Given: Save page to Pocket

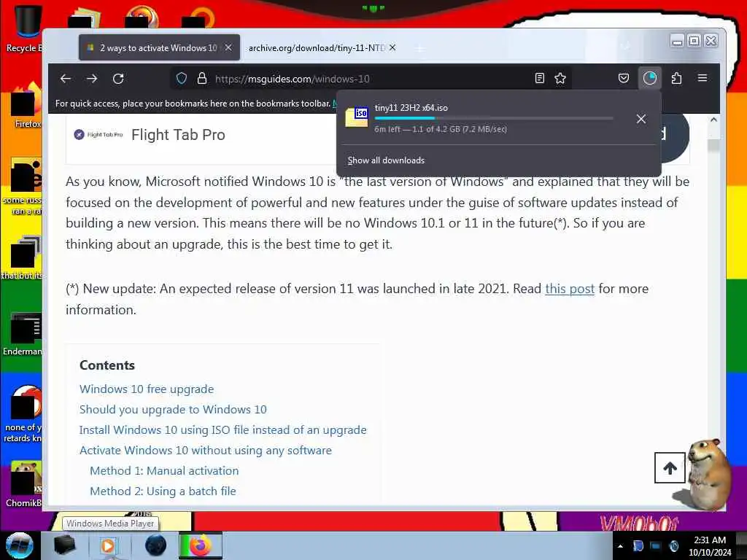Looking at the screenshot, I should pos(623,78).
